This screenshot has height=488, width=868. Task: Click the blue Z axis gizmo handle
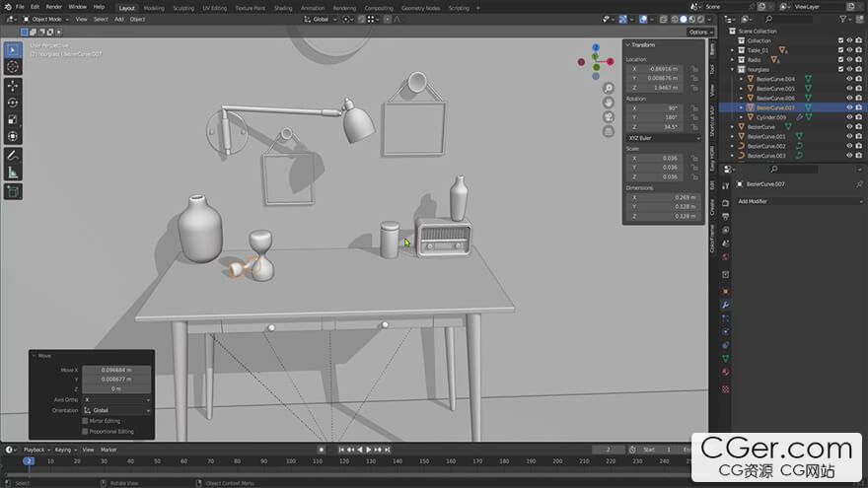[596, 47]
